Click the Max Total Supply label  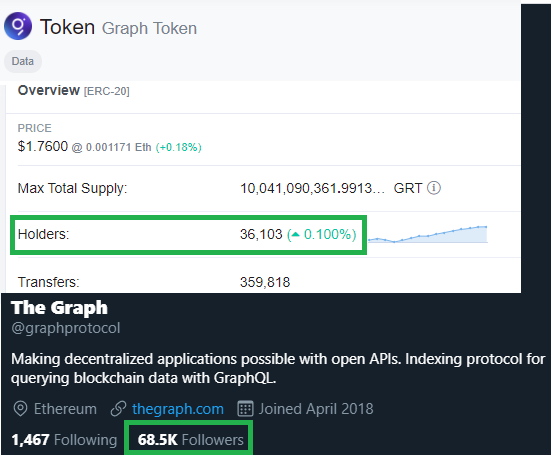pos(72,188)
